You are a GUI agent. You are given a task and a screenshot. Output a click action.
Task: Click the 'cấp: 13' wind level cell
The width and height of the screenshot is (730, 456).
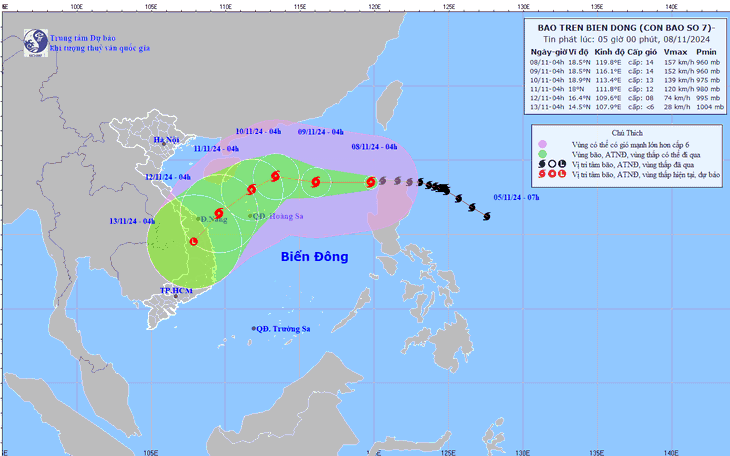point(641,80)
